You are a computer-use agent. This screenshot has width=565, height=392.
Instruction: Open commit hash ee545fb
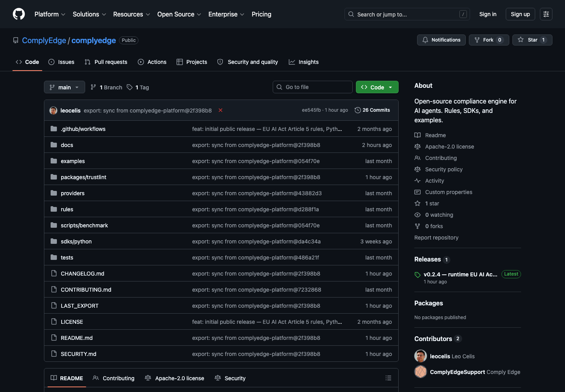pyautogui.click(x=311, y=110)
